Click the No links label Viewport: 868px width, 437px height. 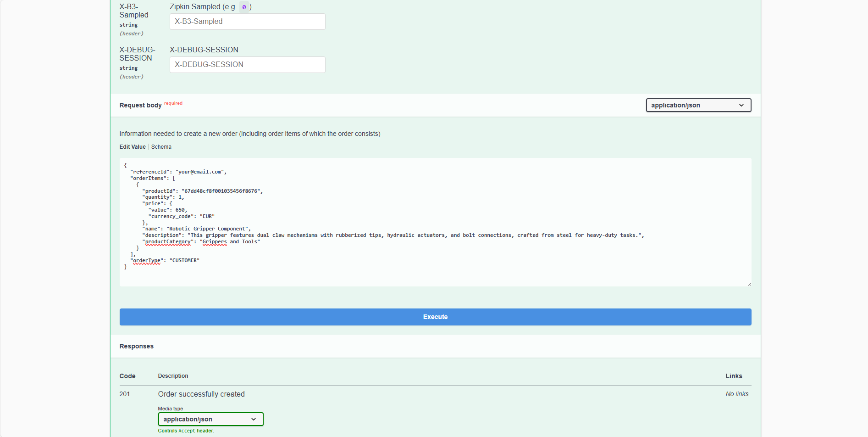[737, 394]
